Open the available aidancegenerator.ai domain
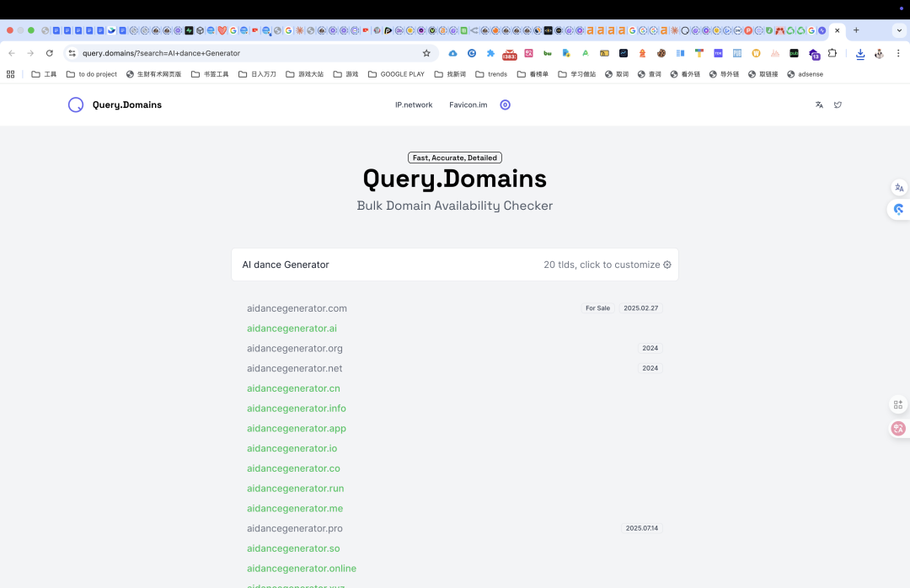910x588 pixels. (292, 329)
